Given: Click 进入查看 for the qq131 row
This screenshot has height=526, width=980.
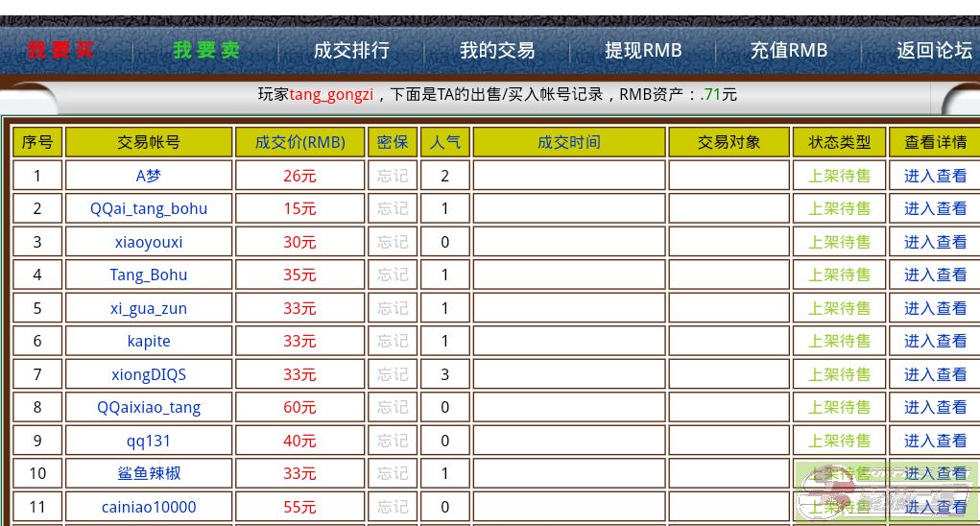Looking at the screenshot, I should point(935,441).
